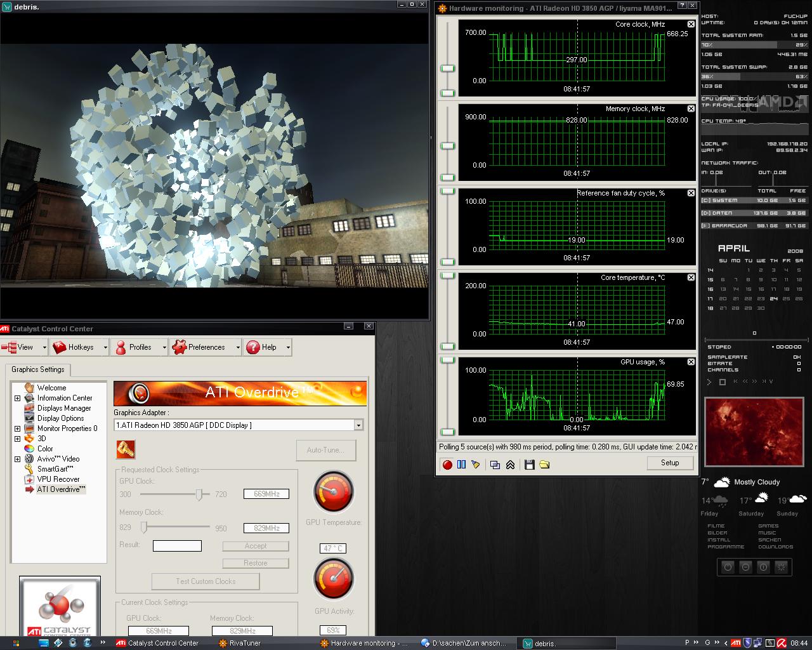The width and height of the screenshot is (812, 650).
Task: Close the Core temperature graph panel
Action: 691,277
